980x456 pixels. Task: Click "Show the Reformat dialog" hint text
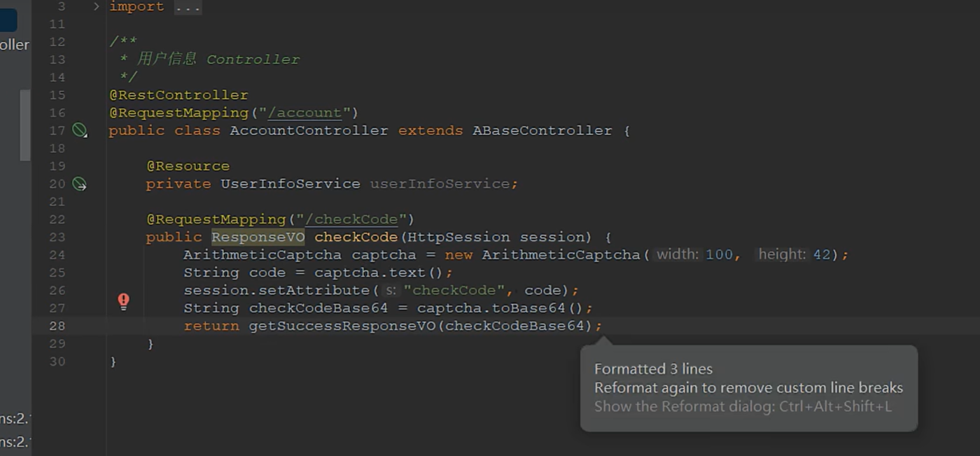[742, 406]
